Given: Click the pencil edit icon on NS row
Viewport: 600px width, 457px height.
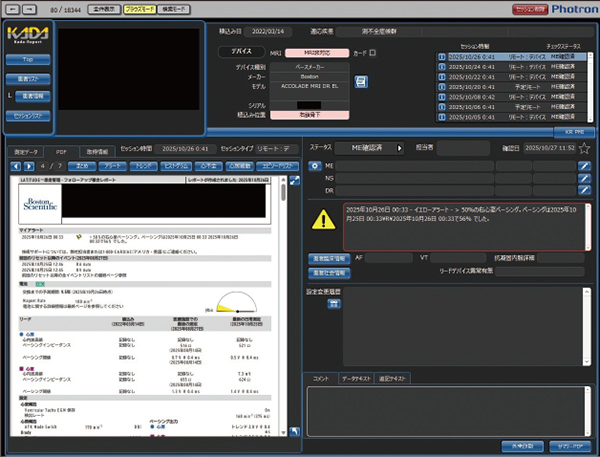Looking at the screenshot, I should tap(584, 178).
